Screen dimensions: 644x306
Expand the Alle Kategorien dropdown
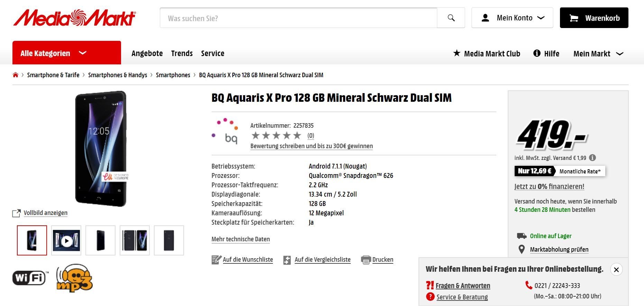(x=67, y=53)
